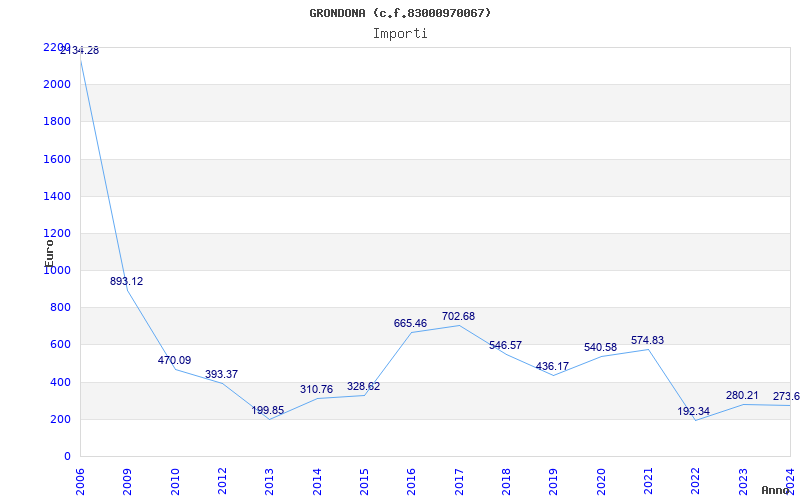Viewport: 800px width, 500px height.
Task: Select year 2023 axis label
Action: [x=743, y=481]
